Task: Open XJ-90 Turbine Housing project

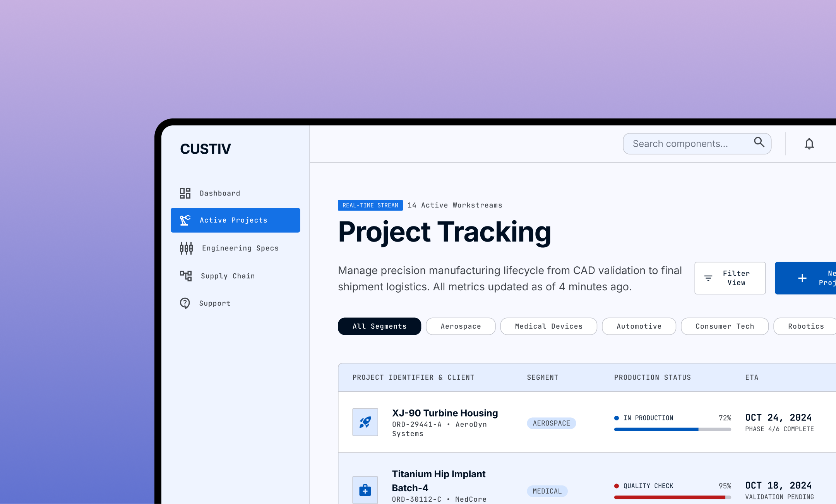Action: (445, 413)
